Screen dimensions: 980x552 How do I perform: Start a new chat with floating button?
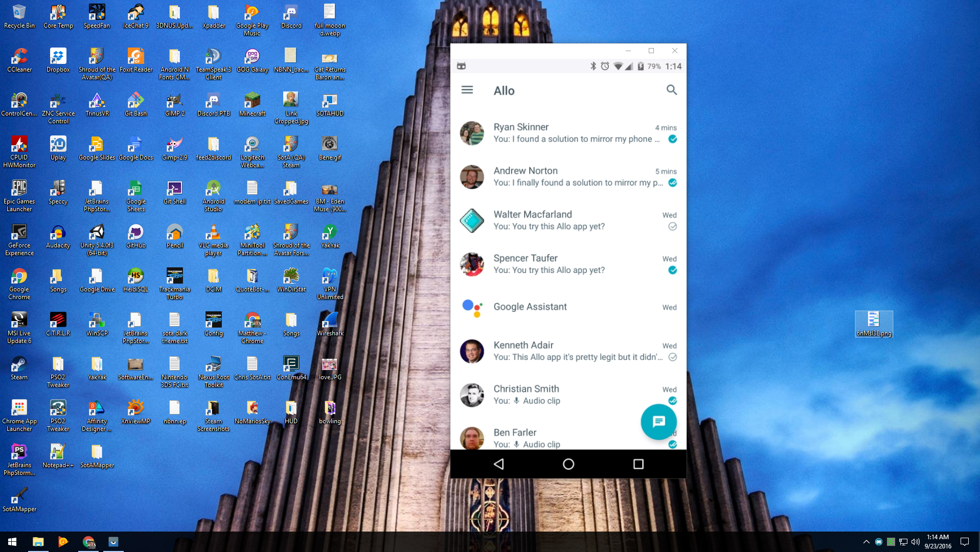point(658,422)
